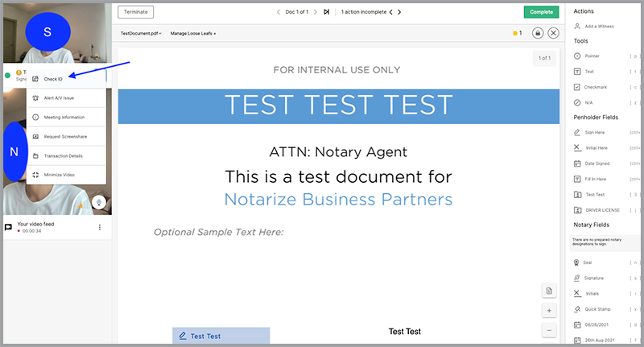
Task: Go to next document chevron
Action: 315,12
